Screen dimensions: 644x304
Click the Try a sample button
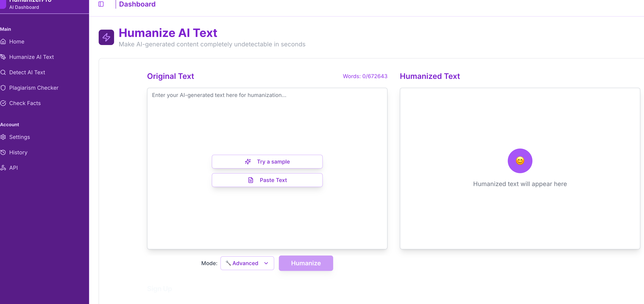267,162
